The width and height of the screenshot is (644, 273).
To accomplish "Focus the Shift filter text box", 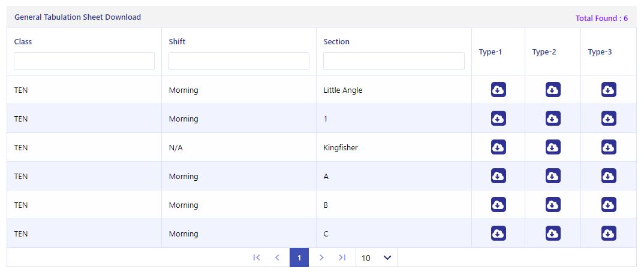I will [x=239, y=61].
